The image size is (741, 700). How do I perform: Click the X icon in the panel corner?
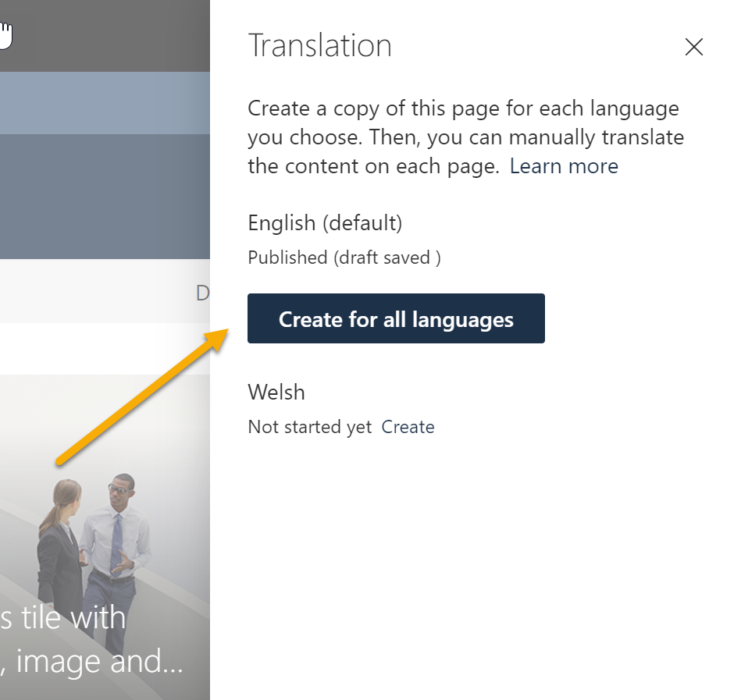(x=693, y=47)
